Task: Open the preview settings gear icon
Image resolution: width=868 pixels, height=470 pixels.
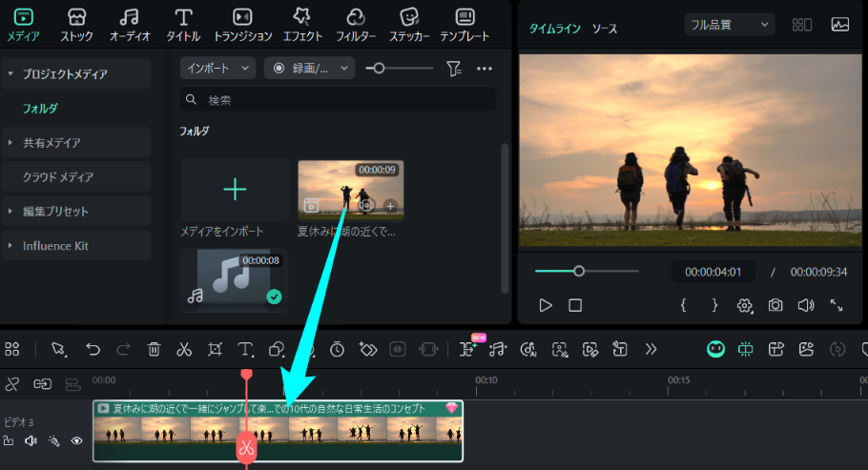Action: tap(745, 306)
